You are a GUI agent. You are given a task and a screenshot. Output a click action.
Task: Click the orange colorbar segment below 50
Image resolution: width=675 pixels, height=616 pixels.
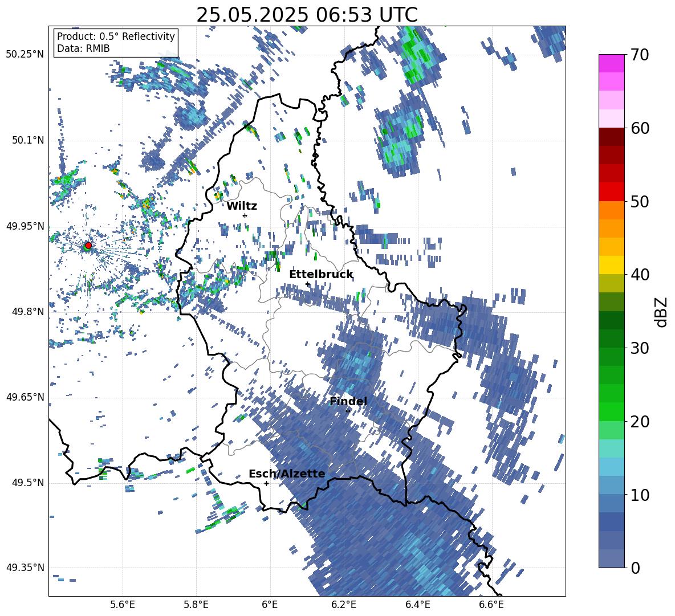click(x=611, y=210)
